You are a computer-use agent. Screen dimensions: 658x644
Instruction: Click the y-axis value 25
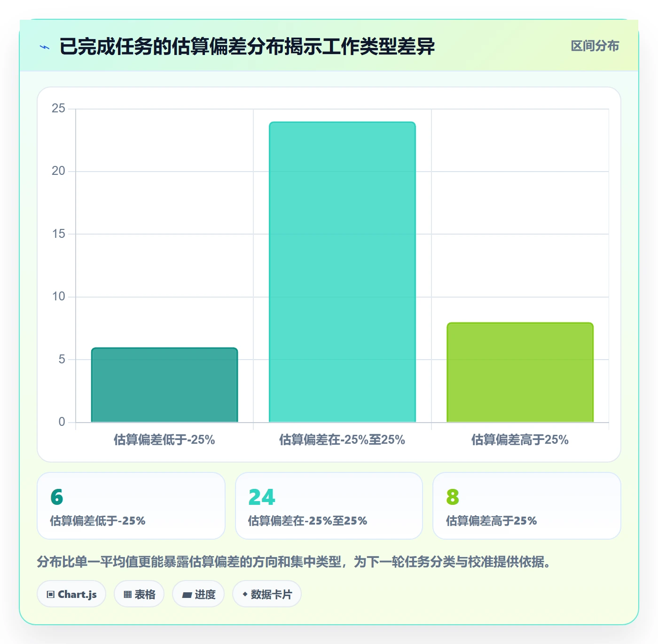(59, 109)
